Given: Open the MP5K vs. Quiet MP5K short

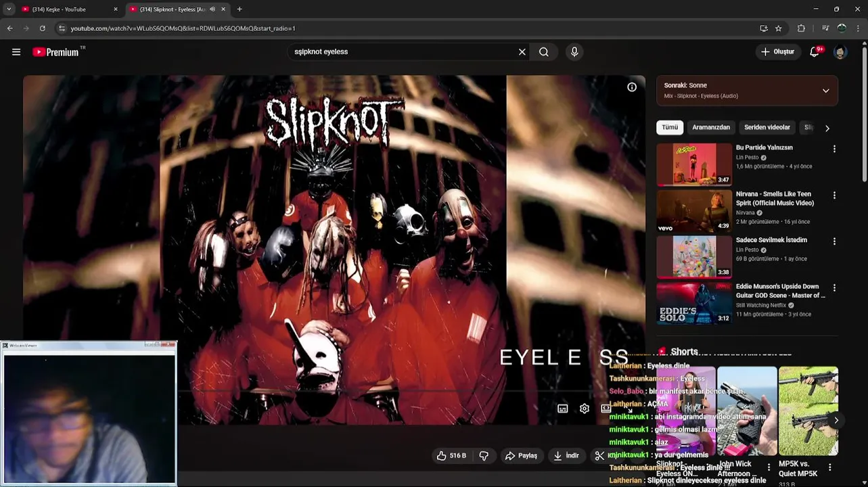Looking at the screenshot, I should (x=808, y=411).
